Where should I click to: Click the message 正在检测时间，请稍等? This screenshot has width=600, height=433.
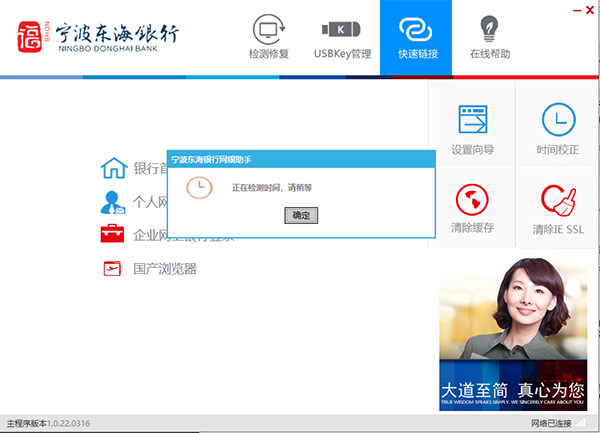tap(272, 187)
